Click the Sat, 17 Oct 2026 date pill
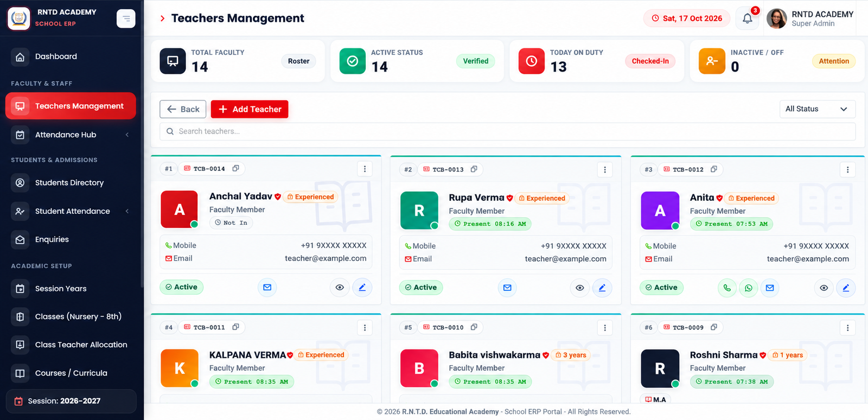The width and height of the screenshot is (868, 420). pos(687,18)
